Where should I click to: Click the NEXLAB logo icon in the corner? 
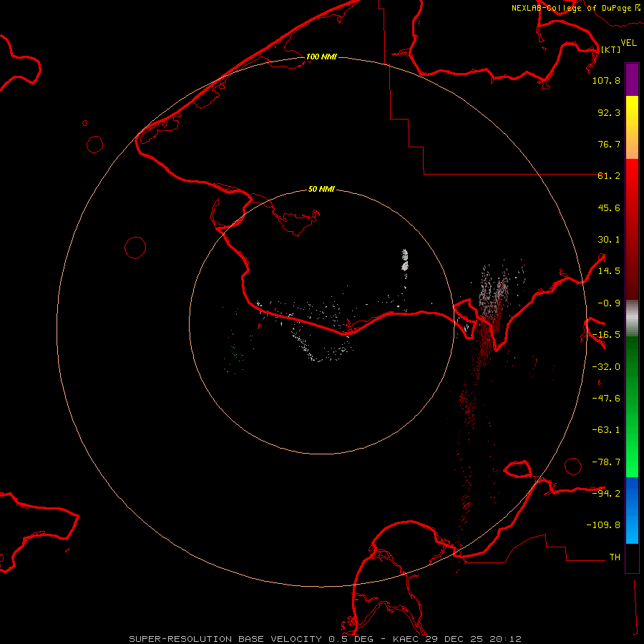636,8
